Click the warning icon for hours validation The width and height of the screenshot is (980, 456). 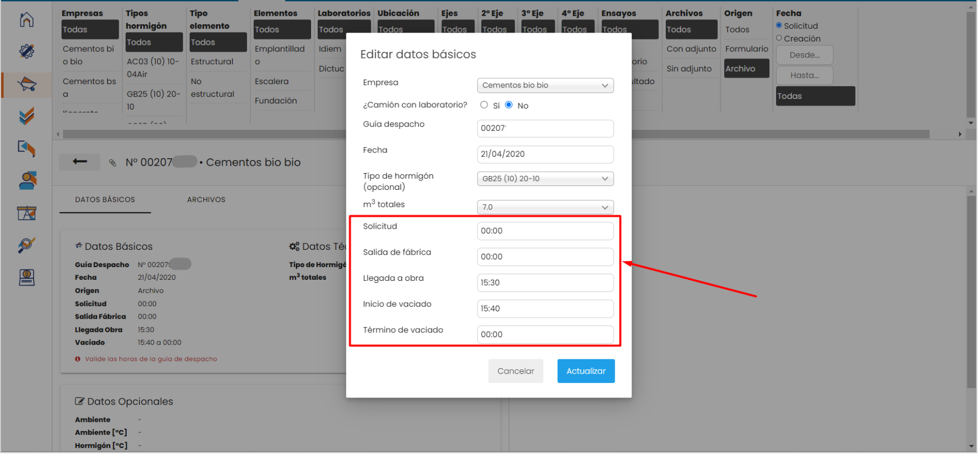pyautogui.click(x=78, y=360)
